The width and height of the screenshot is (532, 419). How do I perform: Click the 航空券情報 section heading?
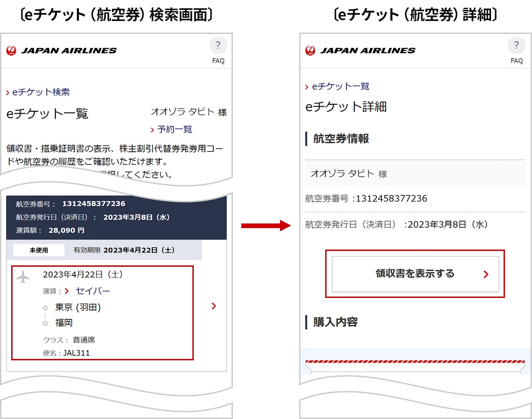pyautogui.click(x=341, y=138)
